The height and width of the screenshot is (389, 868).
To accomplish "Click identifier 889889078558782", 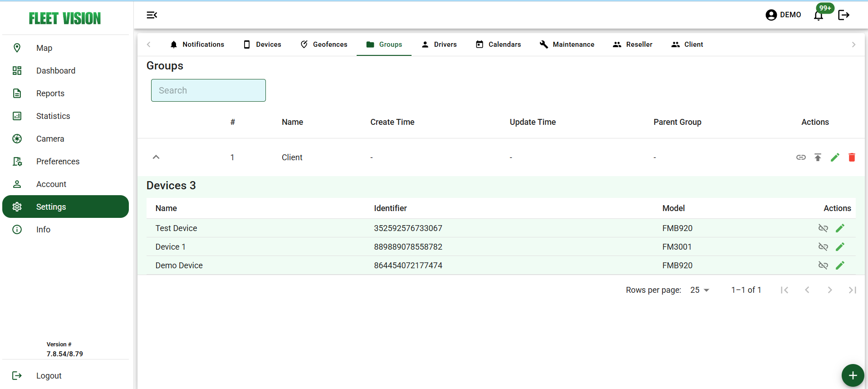I will pos(408,246).
